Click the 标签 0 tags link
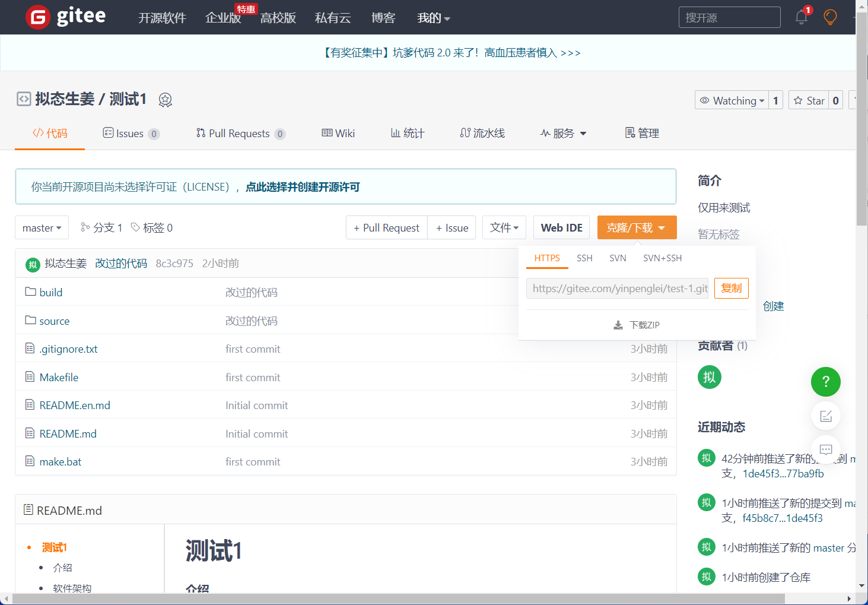 152,227
